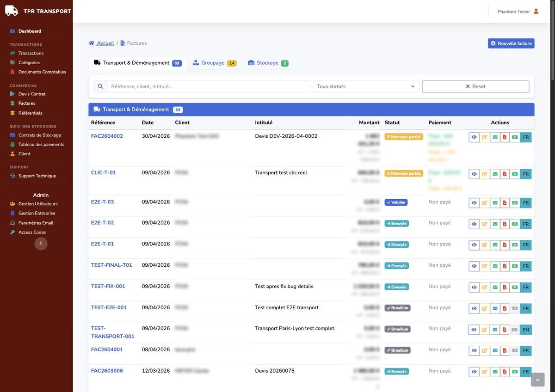This screenshot has width=555, height=392.
Task: Open the FAC2603006 invoice reference link
Action: coord(107,371)
